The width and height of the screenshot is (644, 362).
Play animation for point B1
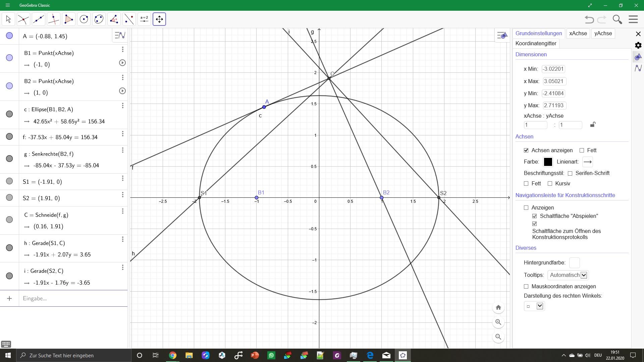click(x=122, y=63)
